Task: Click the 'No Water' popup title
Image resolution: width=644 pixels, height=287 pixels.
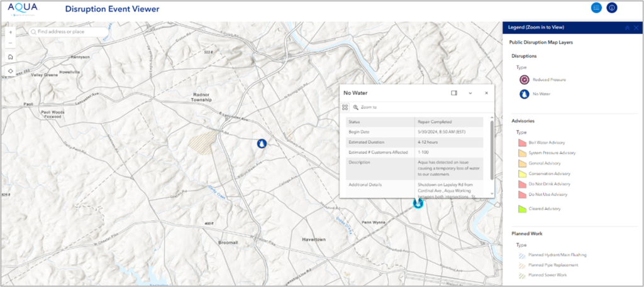Action: pyautogui.click(x=355, y=93)
